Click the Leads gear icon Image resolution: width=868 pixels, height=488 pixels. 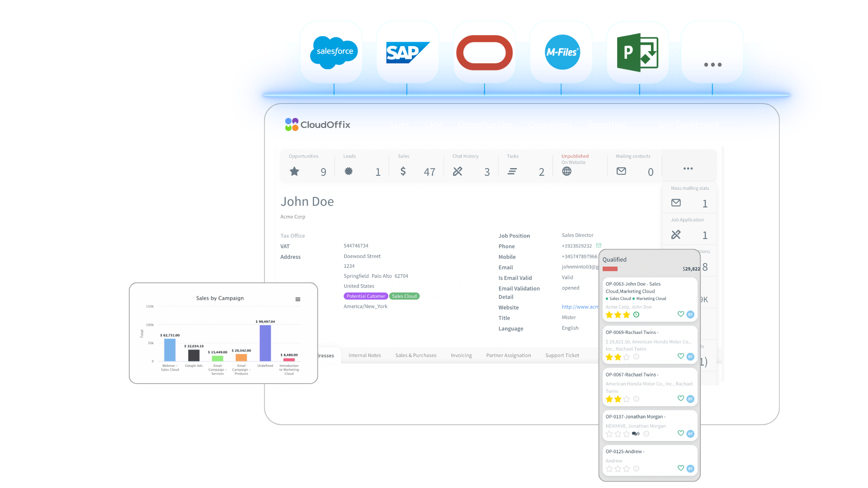point(349,172)
